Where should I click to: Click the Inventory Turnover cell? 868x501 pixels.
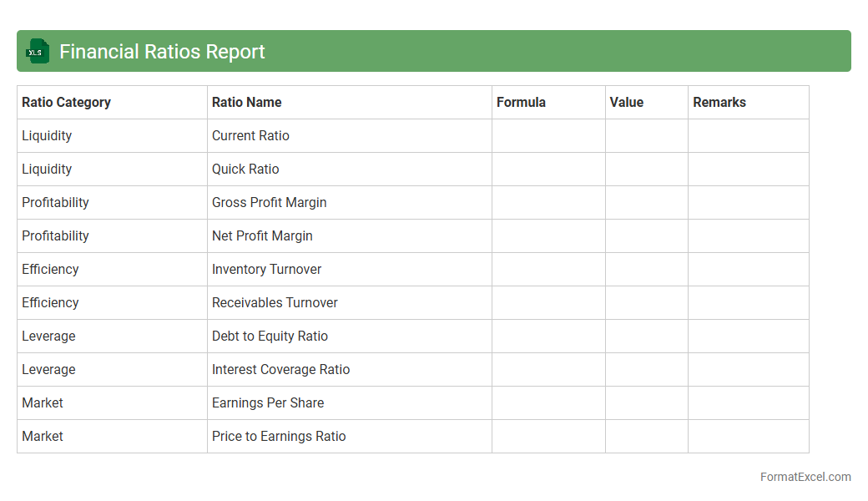[266, 269]
